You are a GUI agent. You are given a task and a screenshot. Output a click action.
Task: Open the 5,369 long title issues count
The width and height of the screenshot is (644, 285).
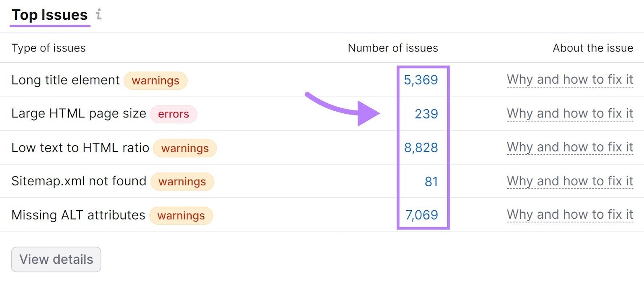(x=421, y=80)
